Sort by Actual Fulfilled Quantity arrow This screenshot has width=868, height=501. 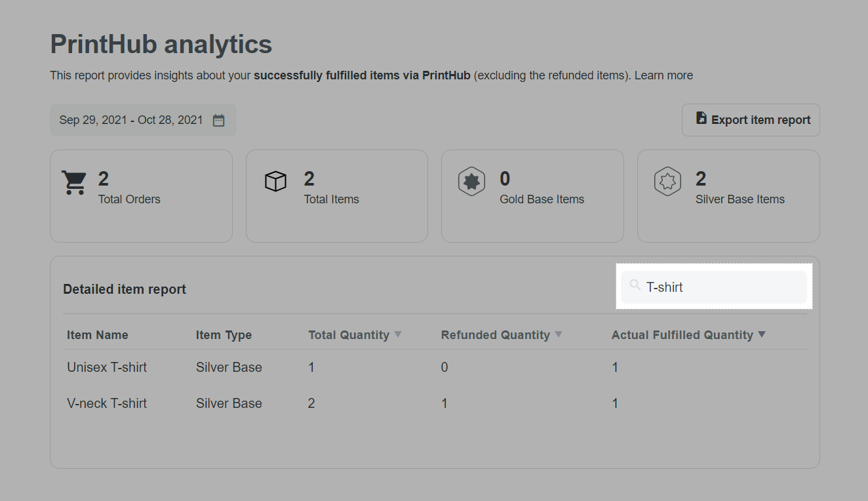[762, 334]
